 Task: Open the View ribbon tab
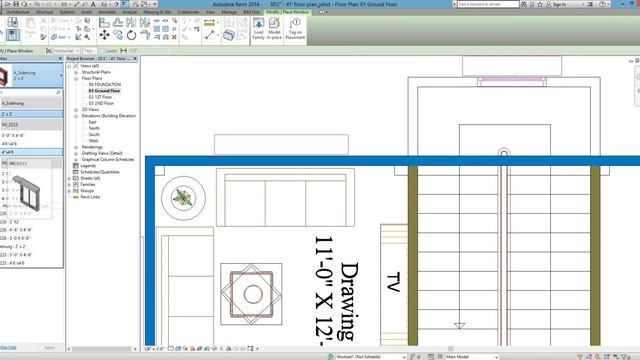210,12
